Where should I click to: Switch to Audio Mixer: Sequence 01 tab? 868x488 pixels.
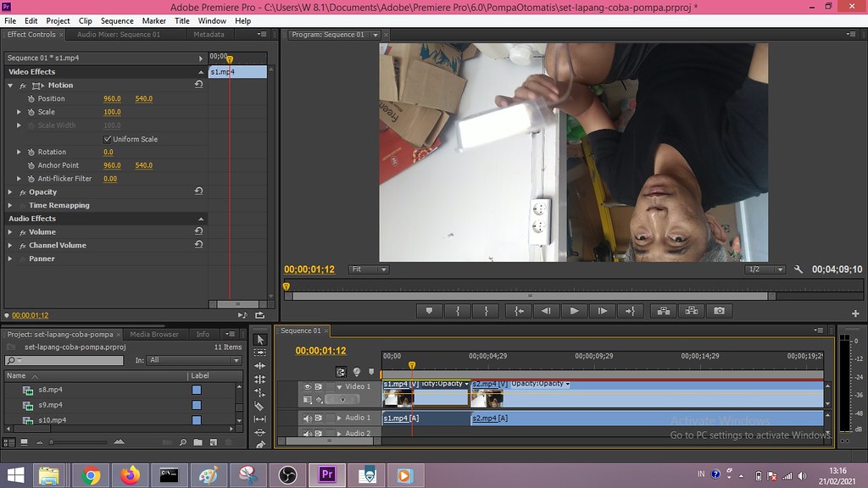119,34
